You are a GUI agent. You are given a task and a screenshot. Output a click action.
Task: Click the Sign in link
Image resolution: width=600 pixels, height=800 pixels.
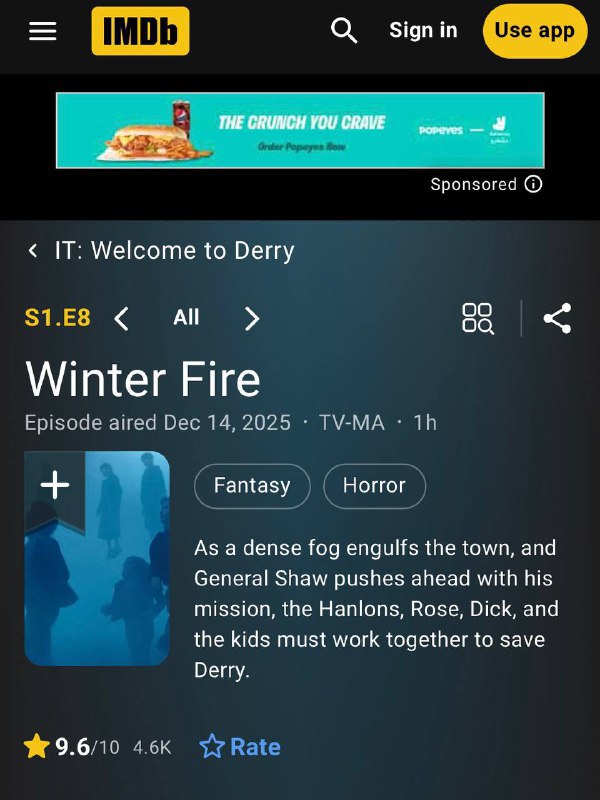(x=423, y=31)
